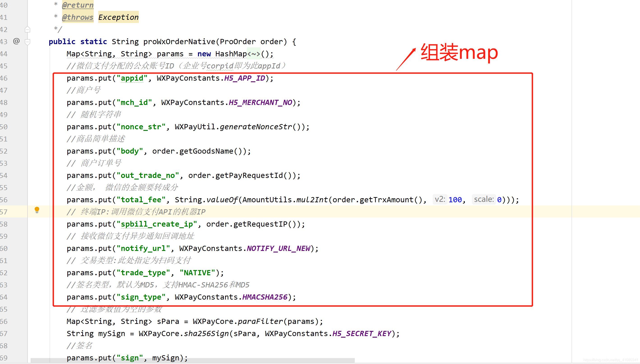Image resolution: width=640 pixels, height=364 pixels.
Task: Click the proWxOrderNative method name
Action: point(179,41)
